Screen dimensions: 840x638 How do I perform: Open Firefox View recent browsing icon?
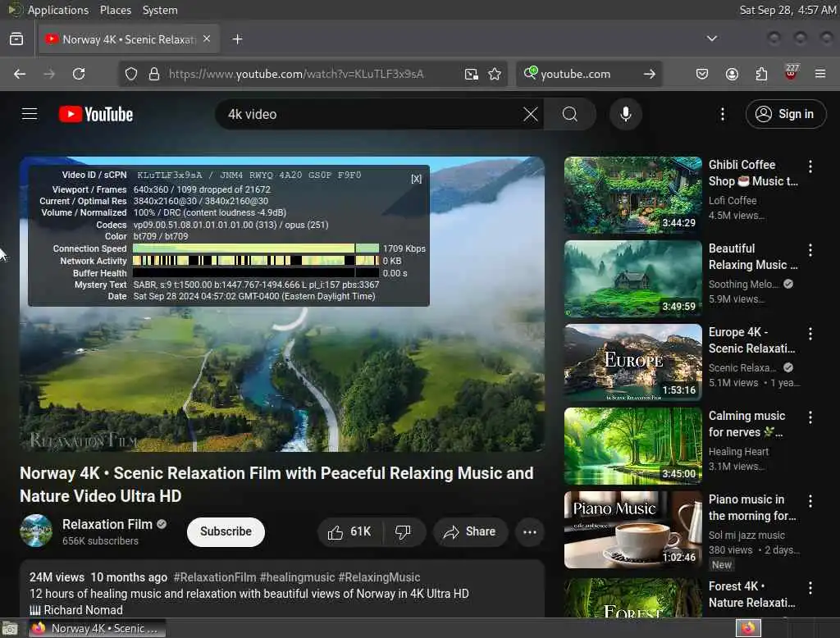coord(16,39)
